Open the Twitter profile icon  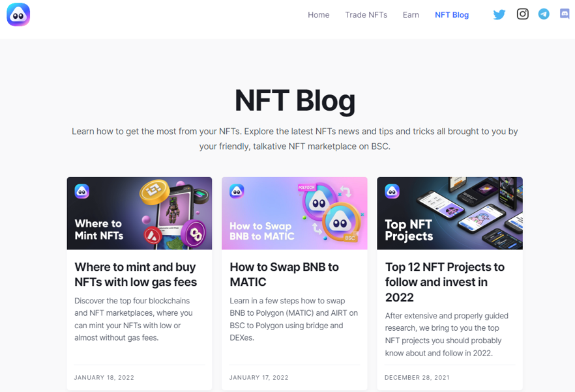pyautogui.click(x=499, y=15)
